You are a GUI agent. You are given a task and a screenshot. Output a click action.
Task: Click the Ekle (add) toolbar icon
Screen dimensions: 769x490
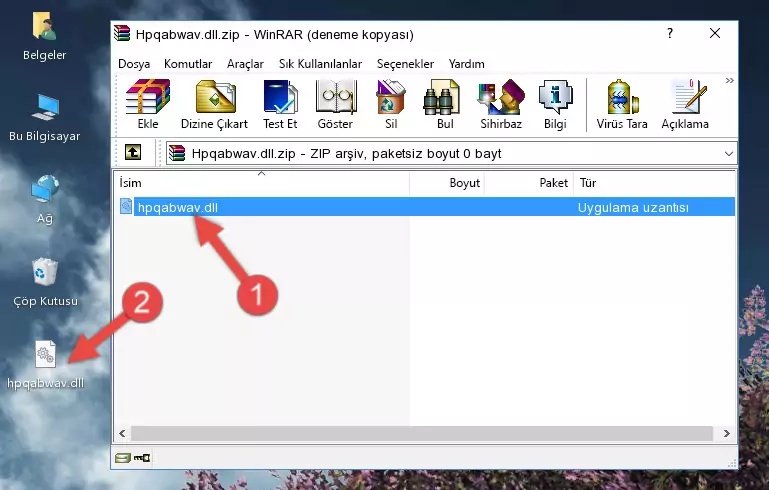(148, 104)
